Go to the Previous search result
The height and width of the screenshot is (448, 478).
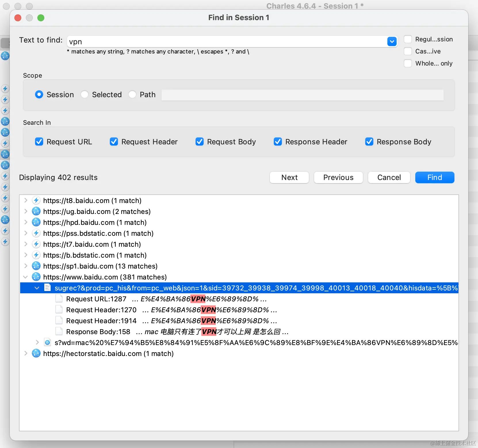click(x=339, y=177)
